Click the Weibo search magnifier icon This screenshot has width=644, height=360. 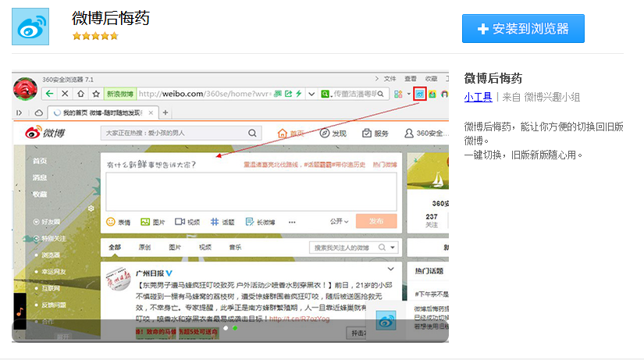click(x=252, y=133)
